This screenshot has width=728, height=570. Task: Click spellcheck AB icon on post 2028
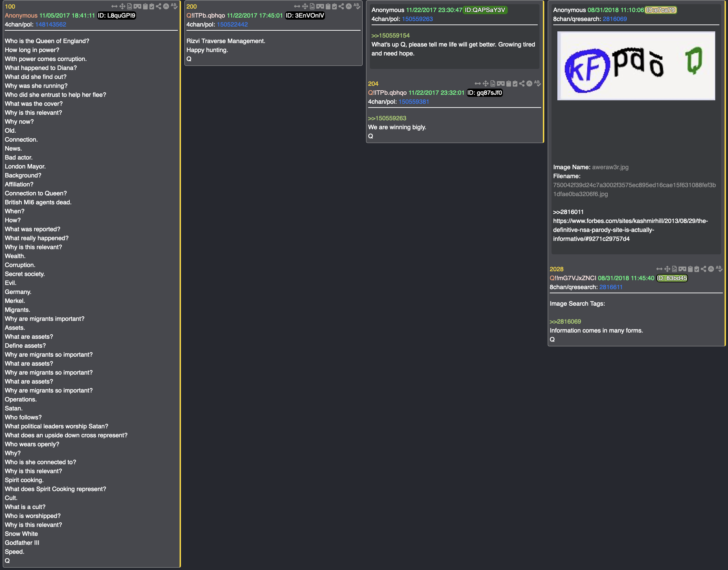pos(719,269)
